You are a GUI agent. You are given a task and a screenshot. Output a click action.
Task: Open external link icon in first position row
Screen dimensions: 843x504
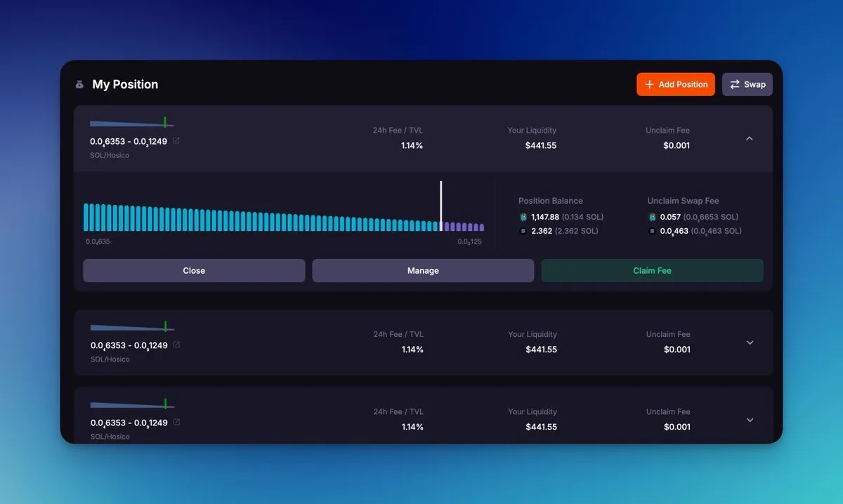point(176,141)
